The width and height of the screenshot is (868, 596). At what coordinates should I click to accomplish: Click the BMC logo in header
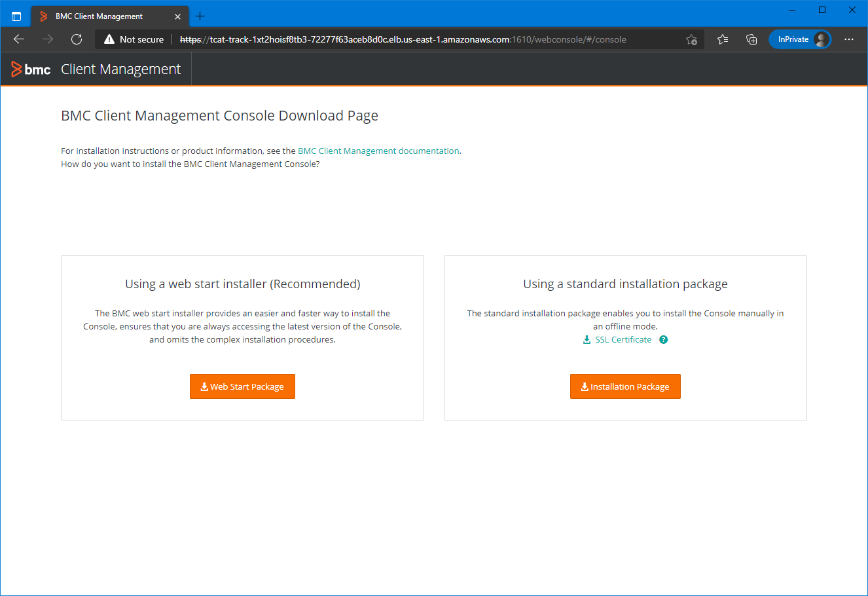31,69
